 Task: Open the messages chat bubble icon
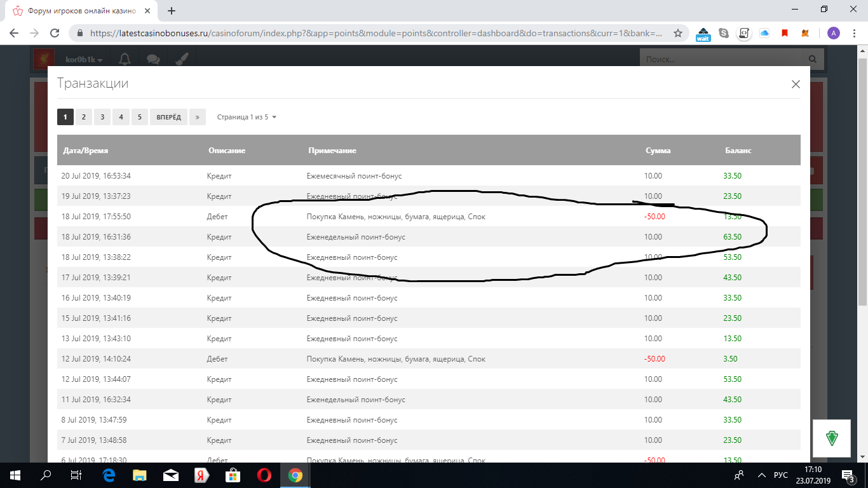point(153,59)
